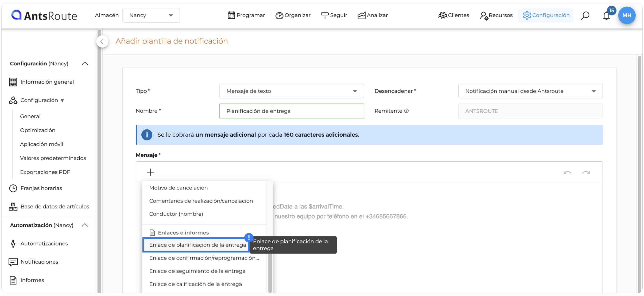The width and height of the screenshot is (644, 296).
Task: Select Enlace de seguimiento de la entrega
Action: [x=204, y=271]
